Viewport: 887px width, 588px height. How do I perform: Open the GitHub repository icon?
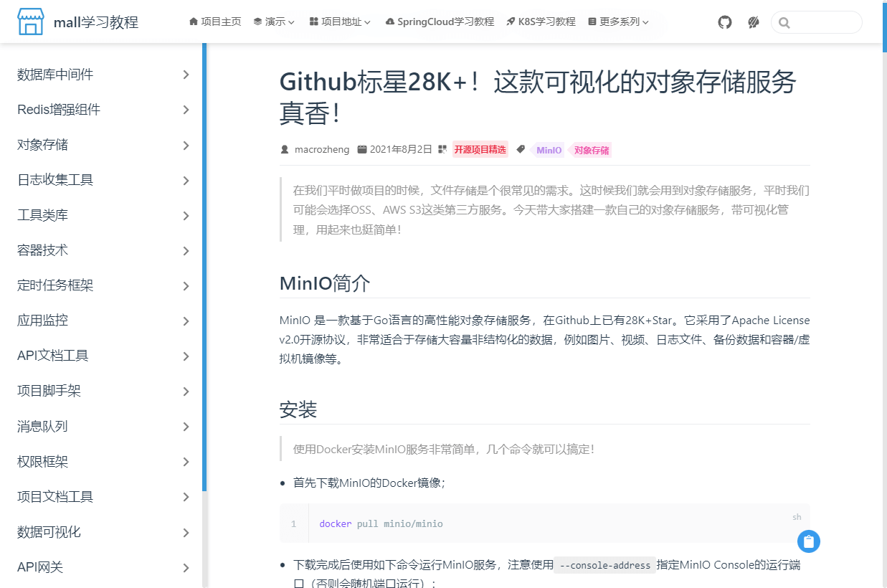click(725, 22)
